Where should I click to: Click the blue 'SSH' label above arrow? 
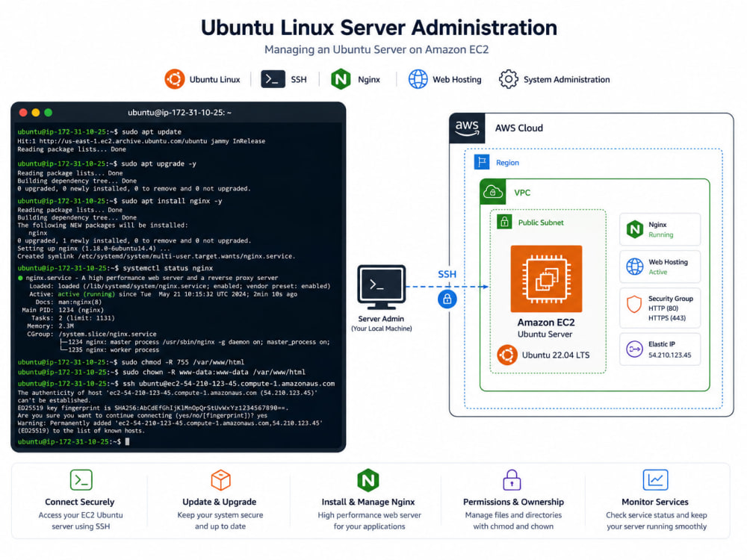447,274
